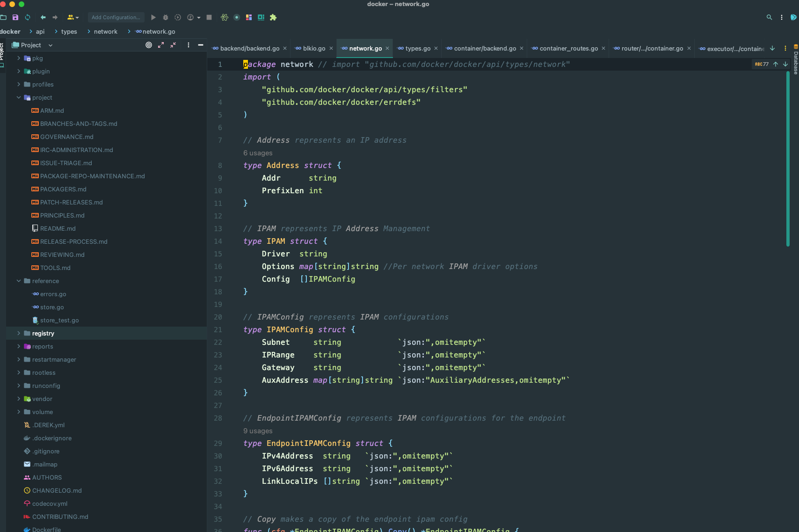
Task: Click the types breadcrumb
Action: point(69,32)
